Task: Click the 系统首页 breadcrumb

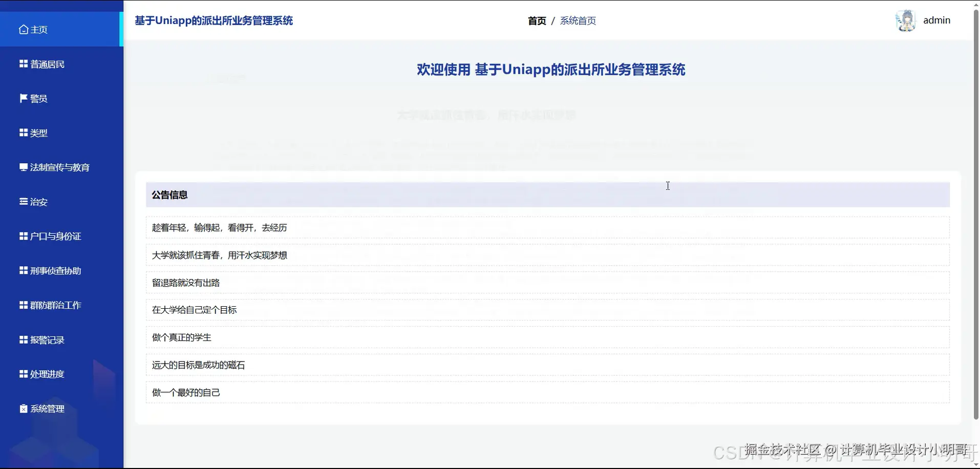Action: 578,21
